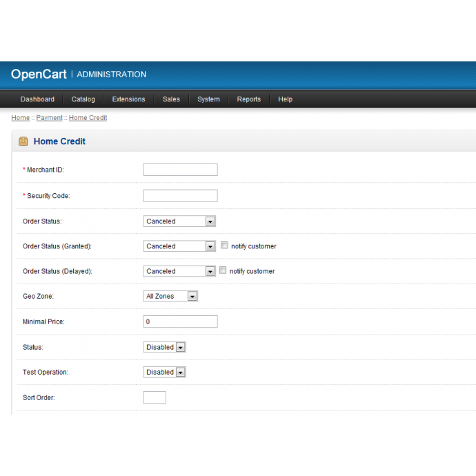Tick notify customer for Delayed status
Image resolution: width=476 pixels, height=476 pixels.
[223, 270]
